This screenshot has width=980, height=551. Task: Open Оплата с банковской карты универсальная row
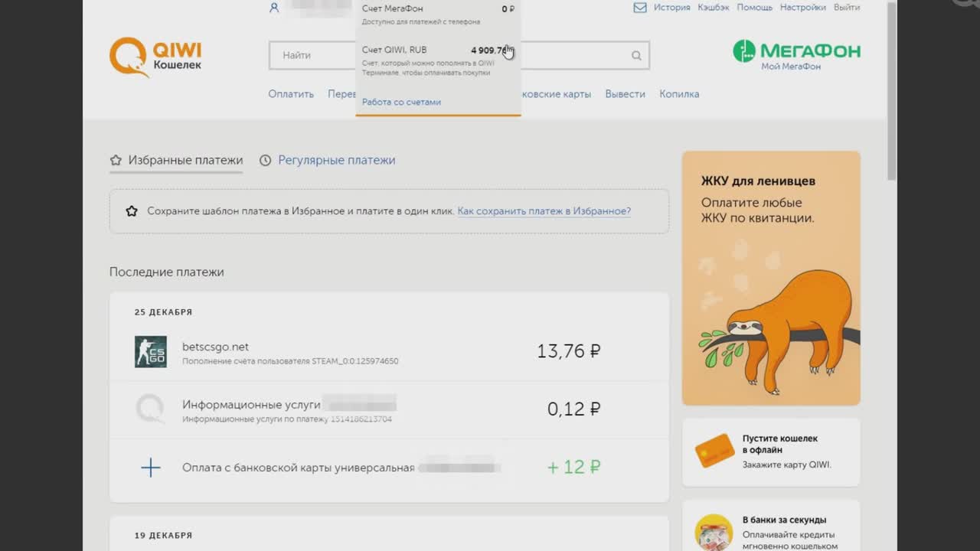pos(389,468)
